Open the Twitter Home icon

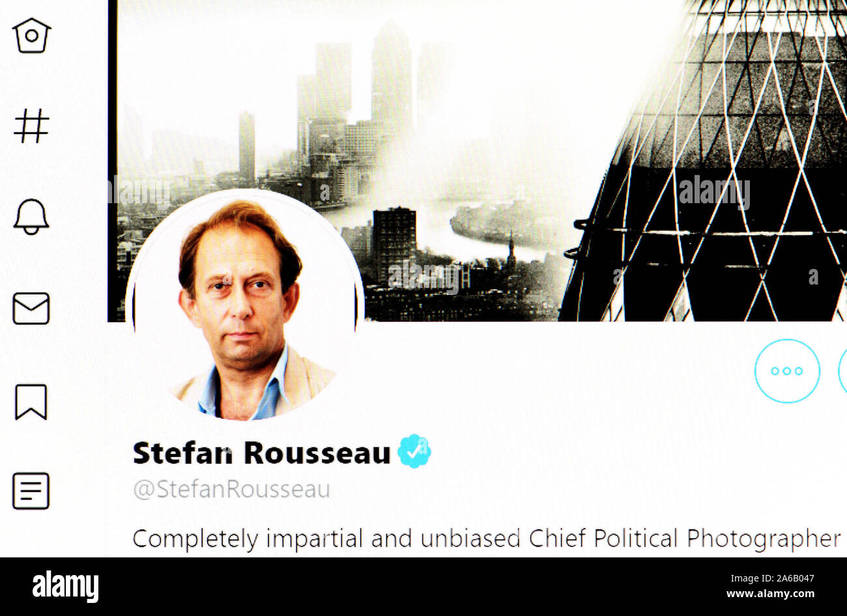[31, 36]
